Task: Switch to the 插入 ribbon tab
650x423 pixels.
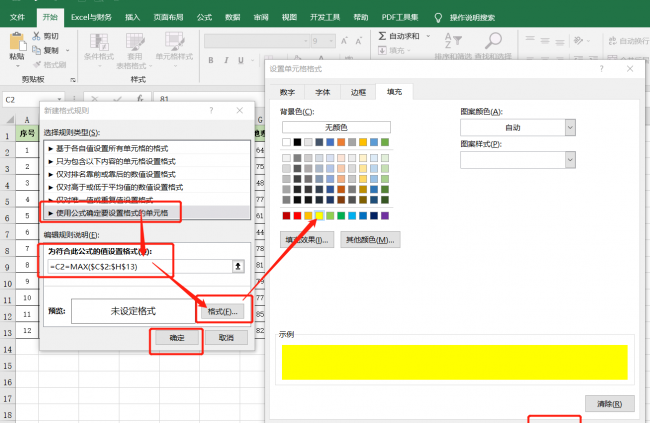Action: click(x=133, y=17)
